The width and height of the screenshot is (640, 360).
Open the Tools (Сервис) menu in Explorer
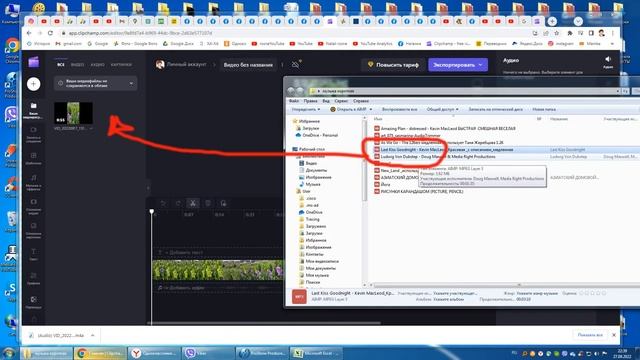[341, 101]
